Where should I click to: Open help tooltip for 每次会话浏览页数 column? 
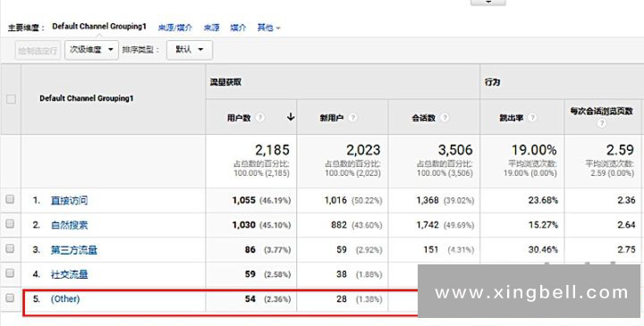(602, 123)
